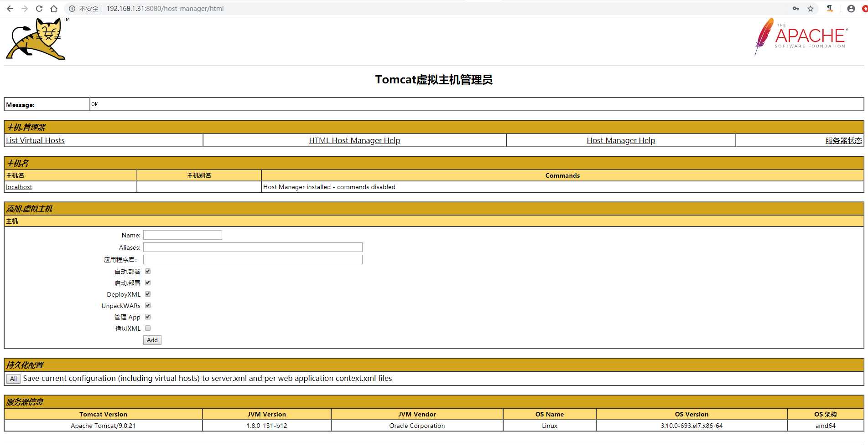
Task: Click the OS 架构 column header
Action: click(826, 414)
